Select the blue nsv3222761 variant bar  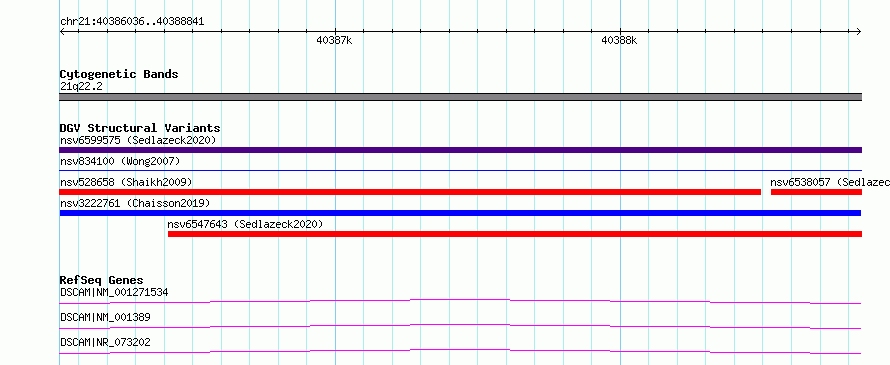click(460, 213)
